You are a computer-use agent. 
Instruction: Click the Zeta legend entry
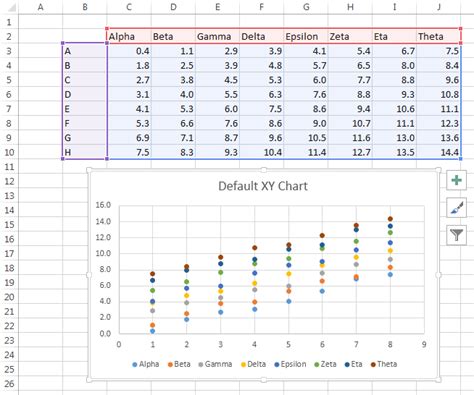(325, 364)
